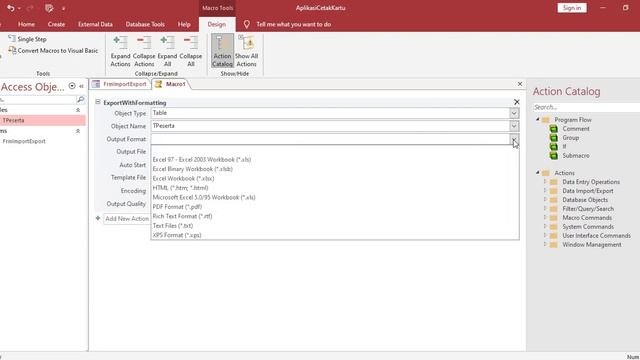The image size is (640, 360).
Task: Choose Text Files (*.txt)
Action: tap(335, 225)
